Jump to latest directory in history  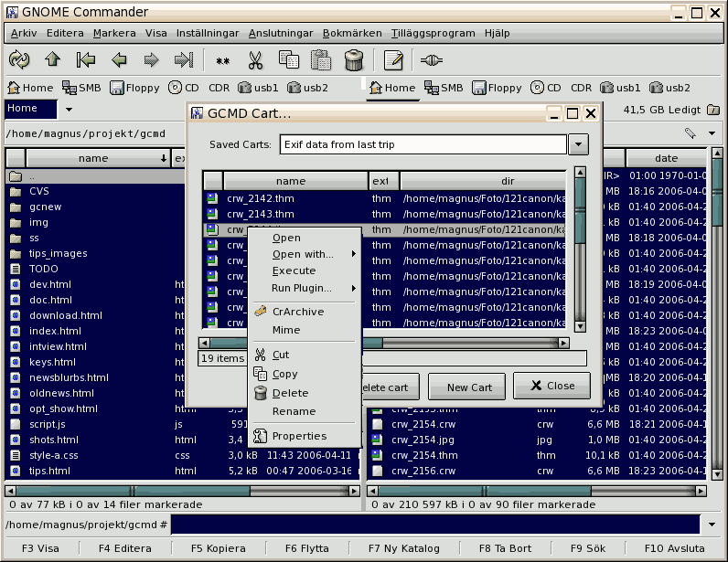click(184, 60)
